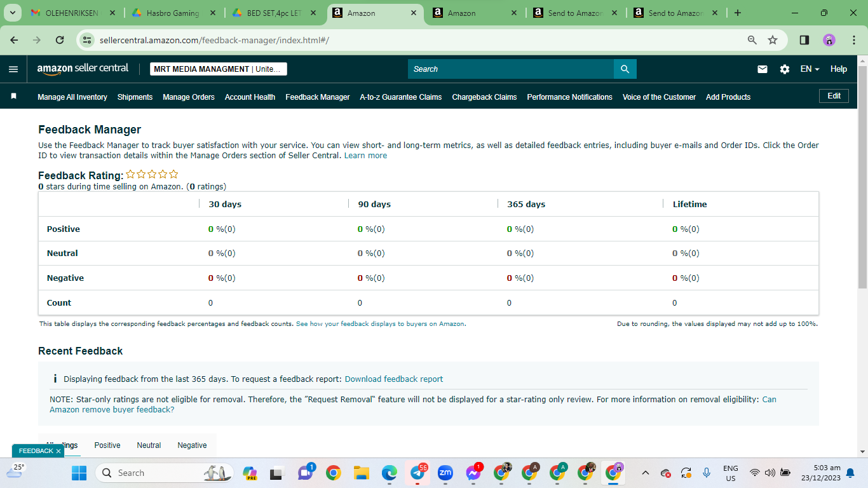This screenshot has height=488, width=868.
Task: Click the Amazon Seller Central logo
Action: tap(83, 69)
